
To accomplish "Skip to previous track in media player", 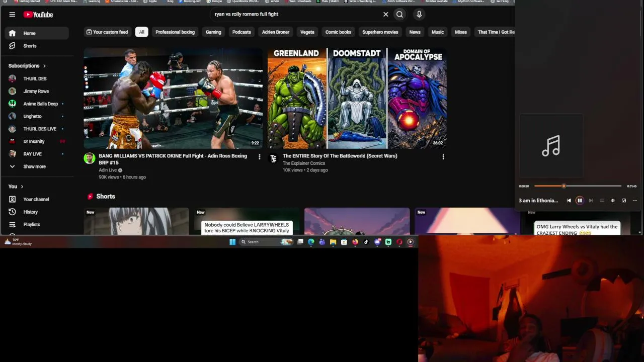I will 569,201.
